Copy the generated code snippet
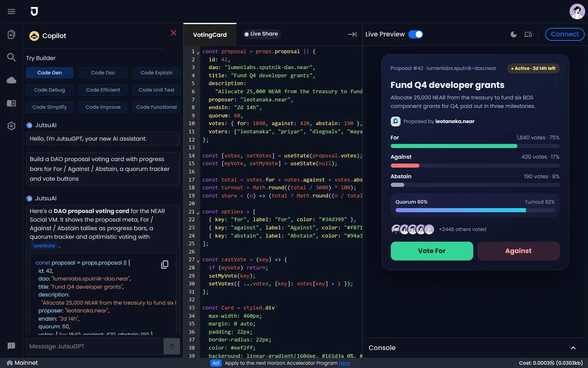Screen dimensions: 588x368 click(x=165, y=264)
